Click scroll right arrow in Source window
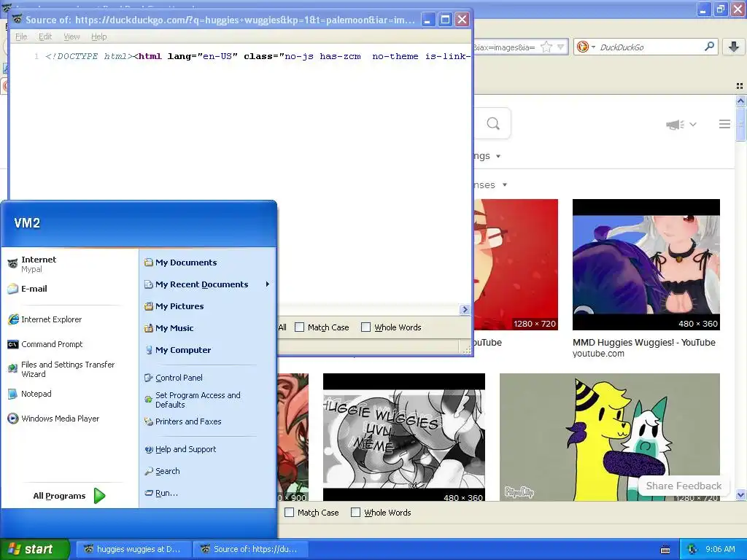747x560 pixels. coord(465,309)
